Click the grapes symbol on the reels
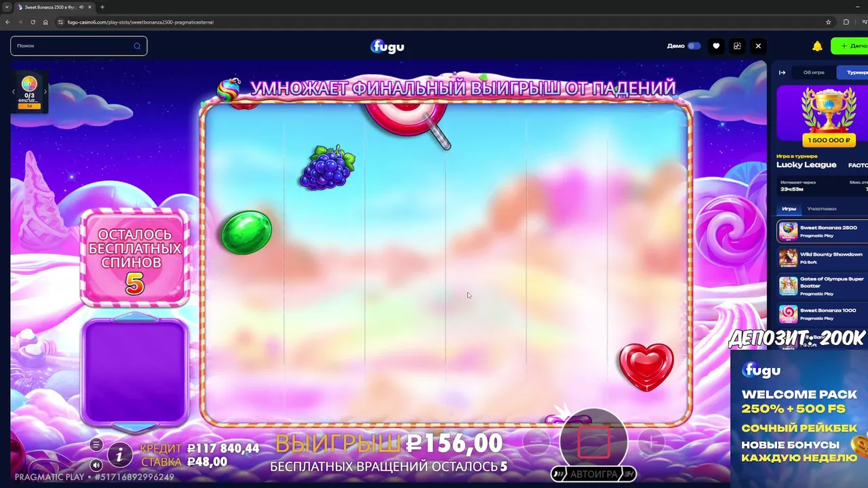 (x=328, y=167)
